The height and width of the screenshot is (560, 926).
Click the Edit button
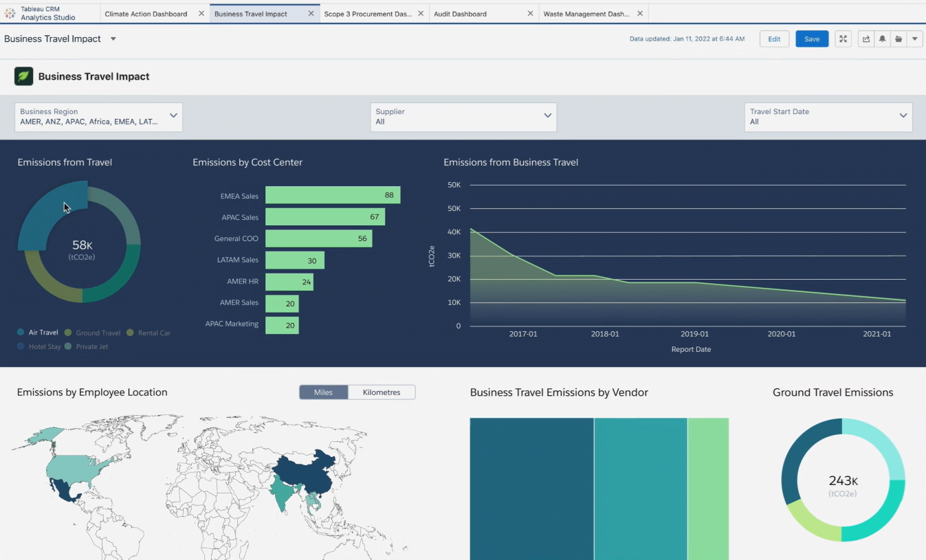[774, 38]
